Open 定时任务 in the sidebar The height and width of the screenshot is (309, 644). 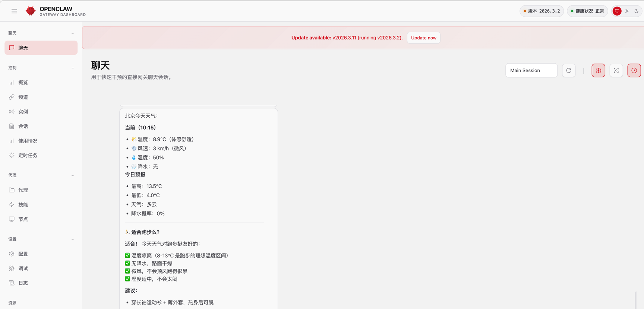(28, 156)
